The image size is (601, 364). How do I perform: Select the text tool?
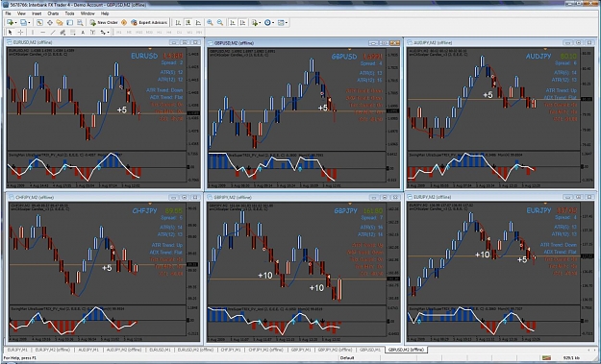tap(83, 32)
